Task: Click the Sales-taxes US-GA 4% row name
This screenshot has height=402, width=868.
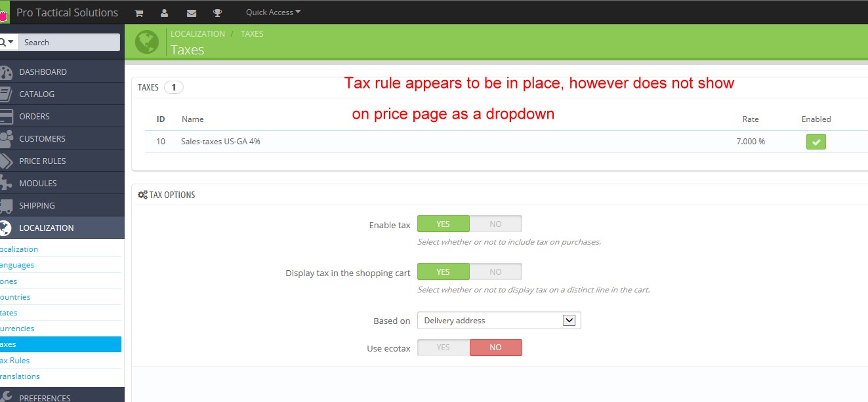Action: pyautogui.click(x=220, y=142)
